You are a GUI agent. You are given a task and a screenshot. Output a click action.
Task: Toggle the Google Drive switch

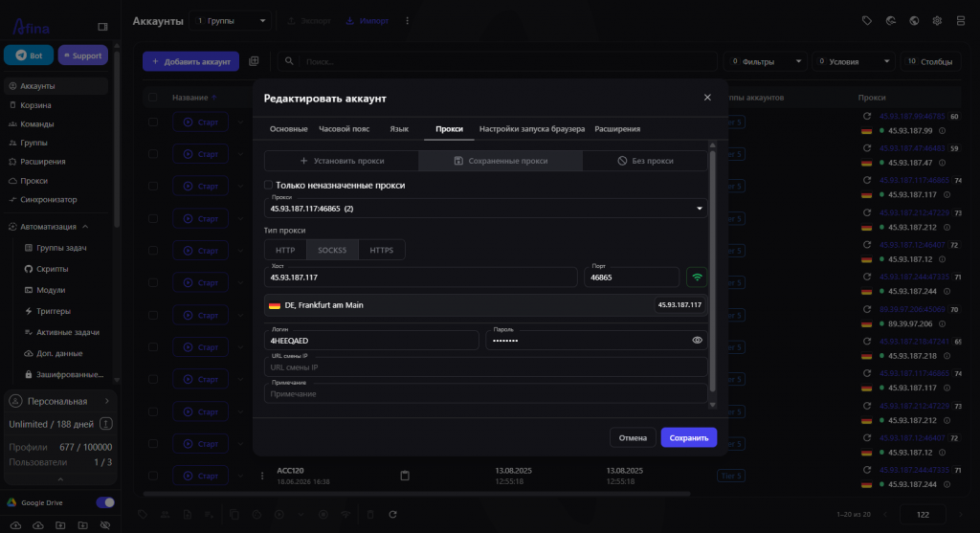[105, 502]
